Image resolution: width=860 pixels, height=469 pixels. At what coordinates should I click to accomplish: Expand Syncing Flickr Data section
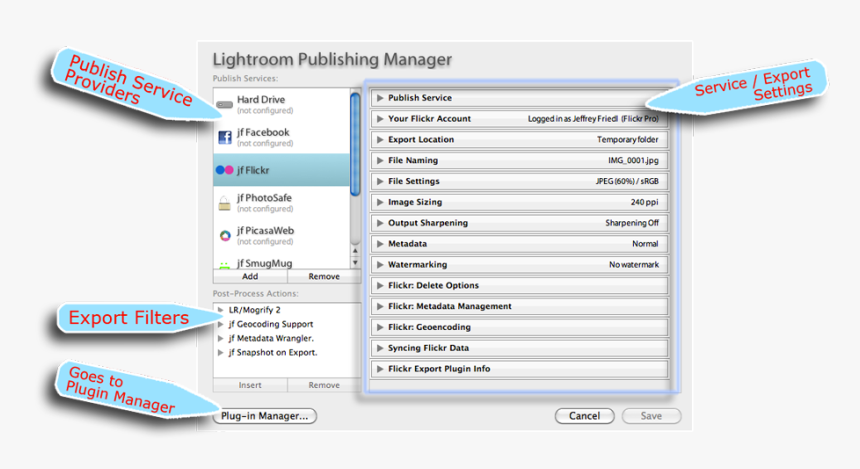(380, 348)
